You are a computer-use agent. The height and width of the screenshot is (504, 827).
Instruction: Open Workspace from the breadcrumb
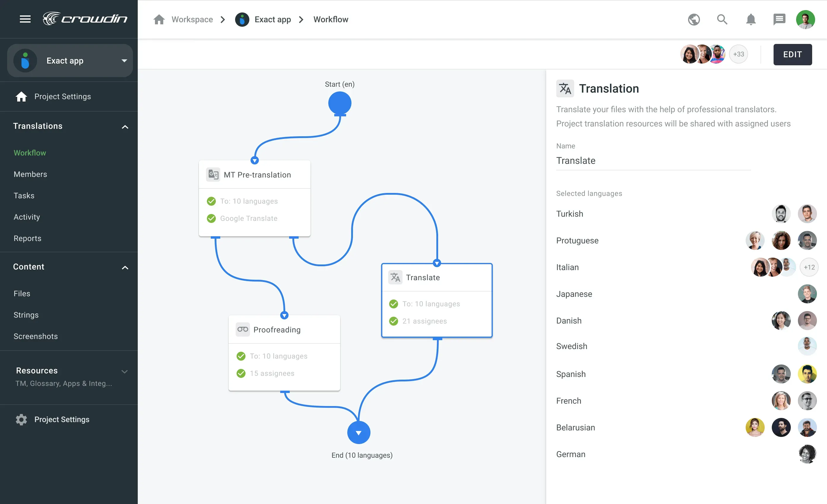(x=192, y=19)
